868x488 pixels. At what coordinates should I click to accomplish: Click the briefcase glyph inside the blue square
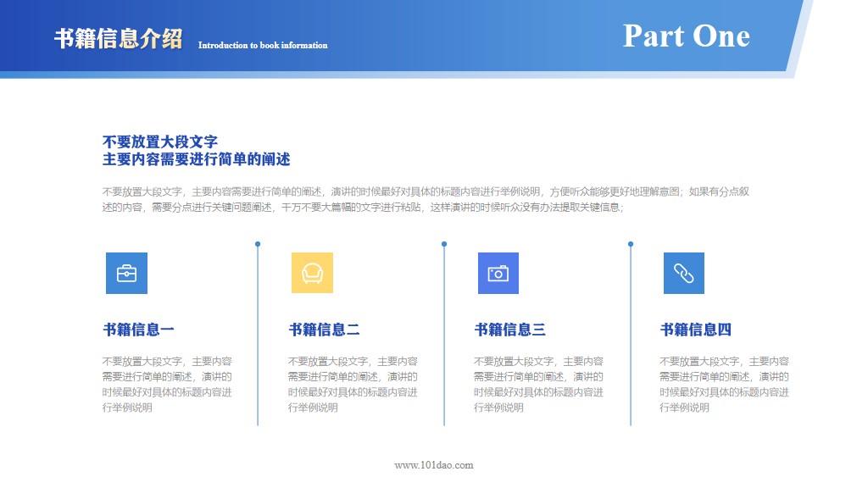[126, 273]
